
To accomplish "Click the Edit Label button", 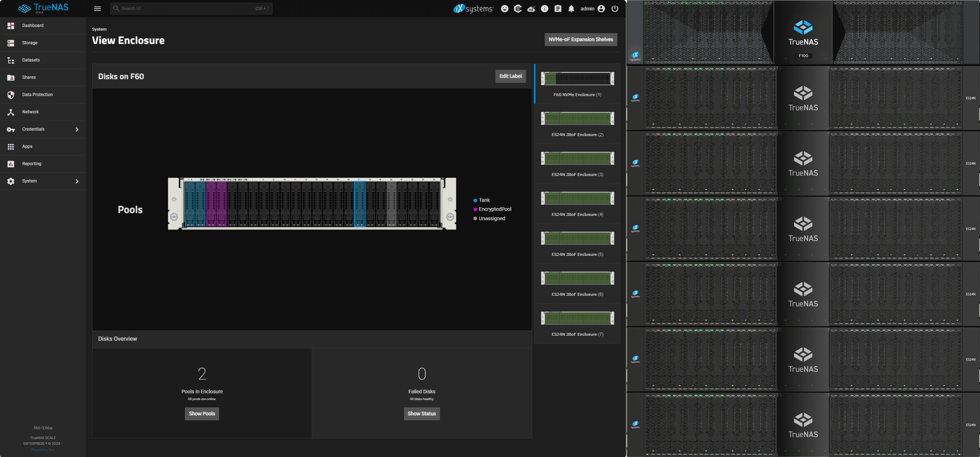I will tap(510, 76).
